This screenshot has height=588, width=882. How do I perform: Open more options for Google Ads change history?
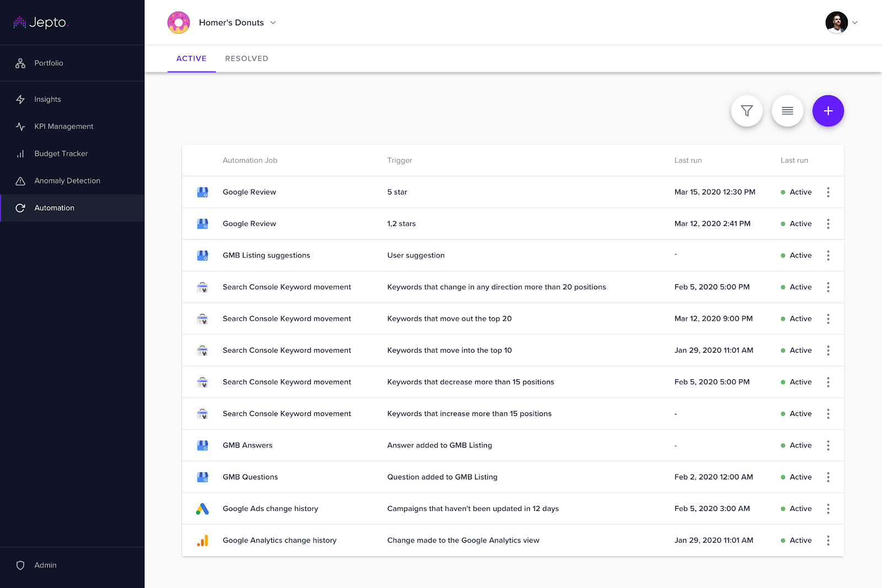point(828,509)
